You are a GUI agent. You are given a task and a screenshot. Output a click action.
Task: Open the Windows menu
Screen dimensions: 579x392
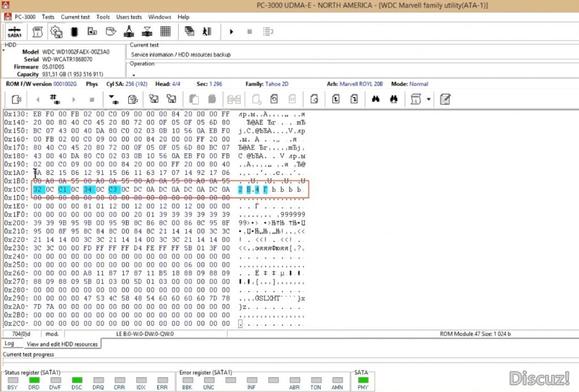159,17
